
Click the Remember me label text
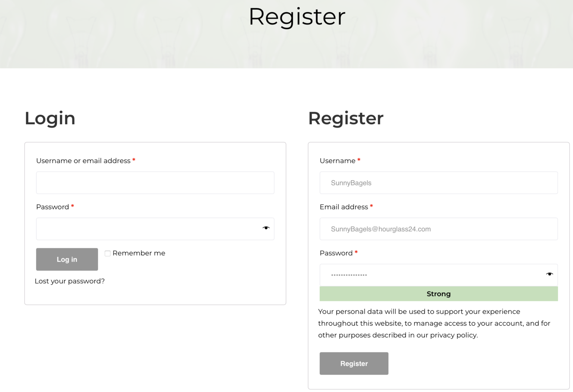click(x=139, y=253)
